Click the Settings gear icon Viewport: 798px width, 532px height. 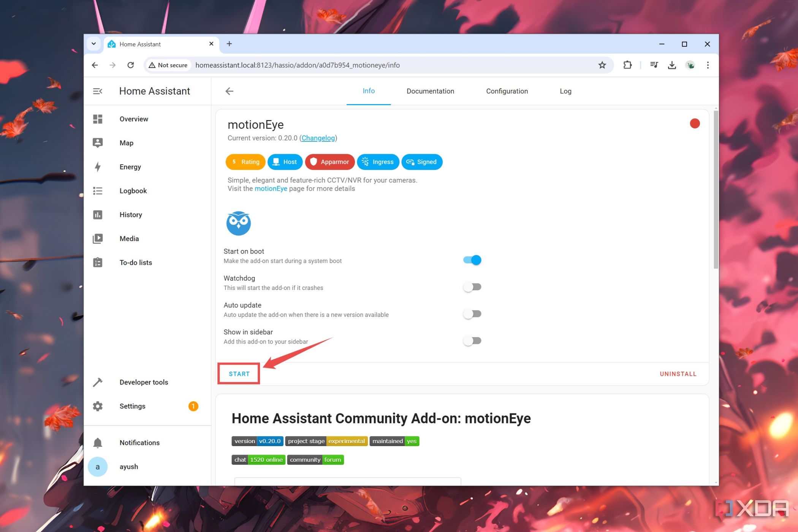(98, 405)
